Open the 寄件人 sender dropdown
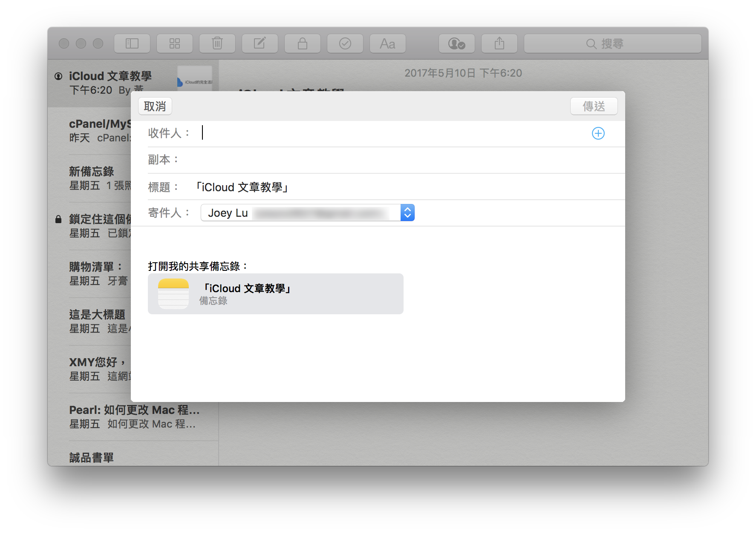Viewport: 756px width, 534px height. 308,212
